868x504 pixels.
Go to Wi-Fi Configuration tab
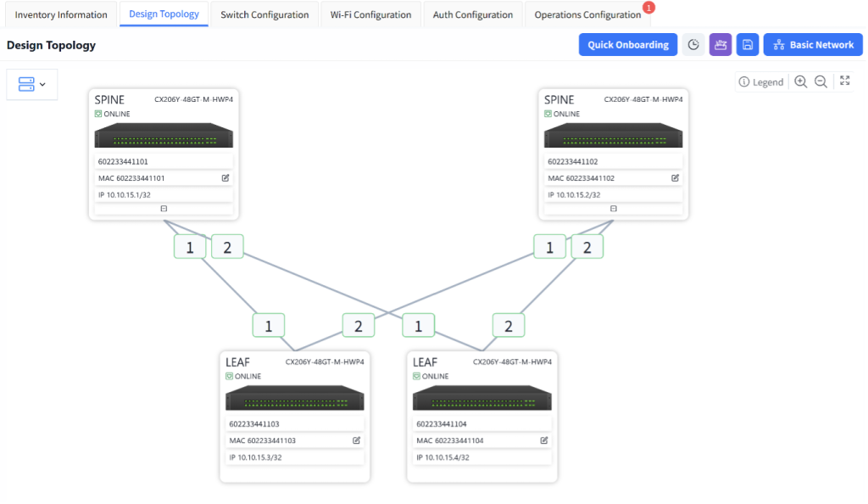[x=371, y=15]
